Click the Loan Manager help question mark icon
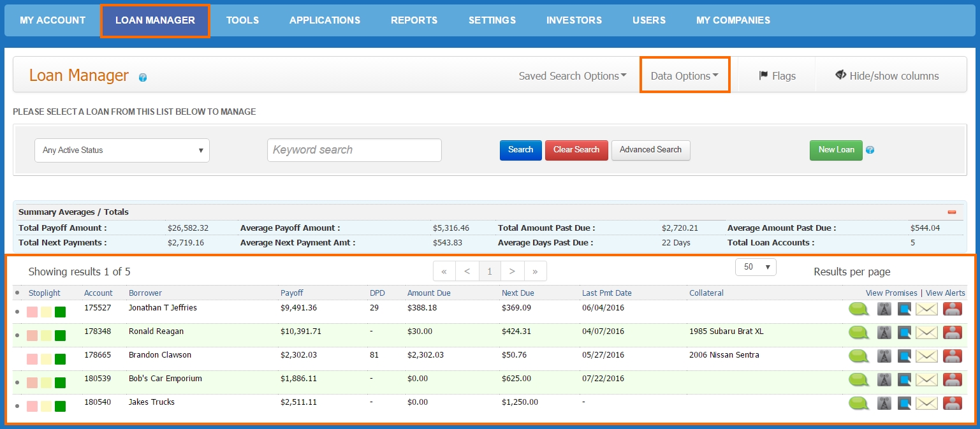The image size is (980, 429). point(142,78)
